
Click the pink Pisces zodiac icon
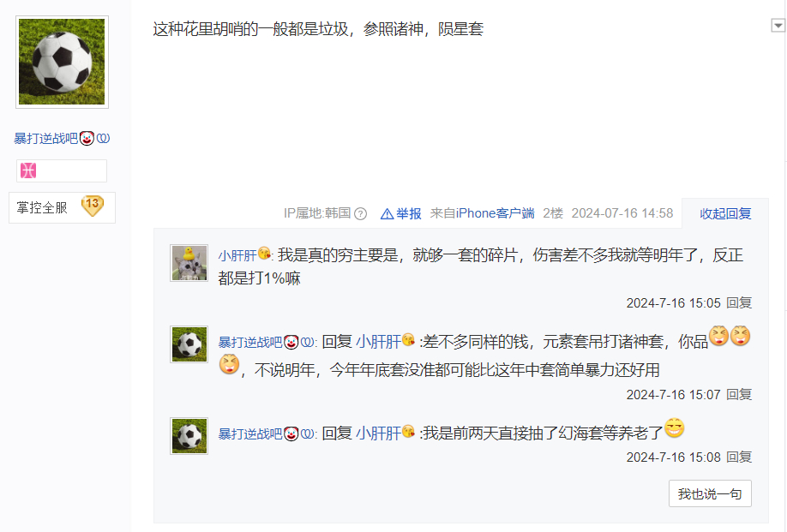pos(28,171)
